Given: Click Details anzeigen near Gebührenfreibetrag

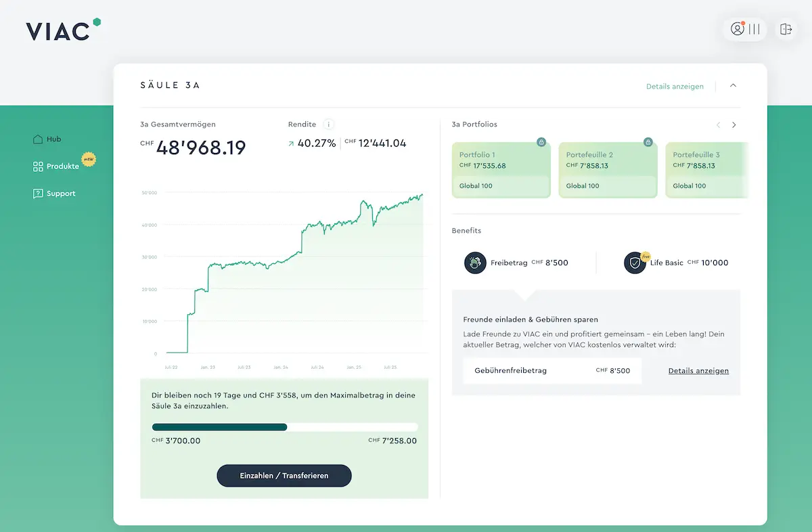Looking at the screenshot, I should point(698,371).
